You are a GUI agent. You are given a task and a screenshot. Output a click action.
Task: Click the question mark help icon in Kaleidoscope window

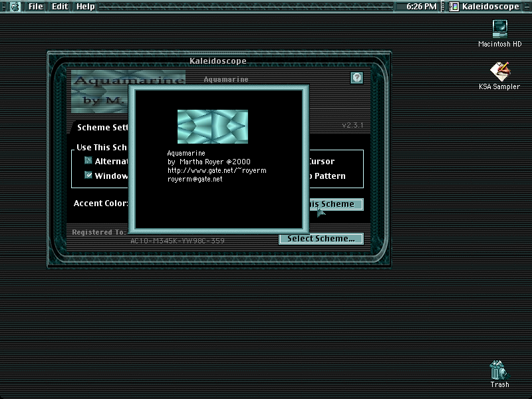point(356,78)
